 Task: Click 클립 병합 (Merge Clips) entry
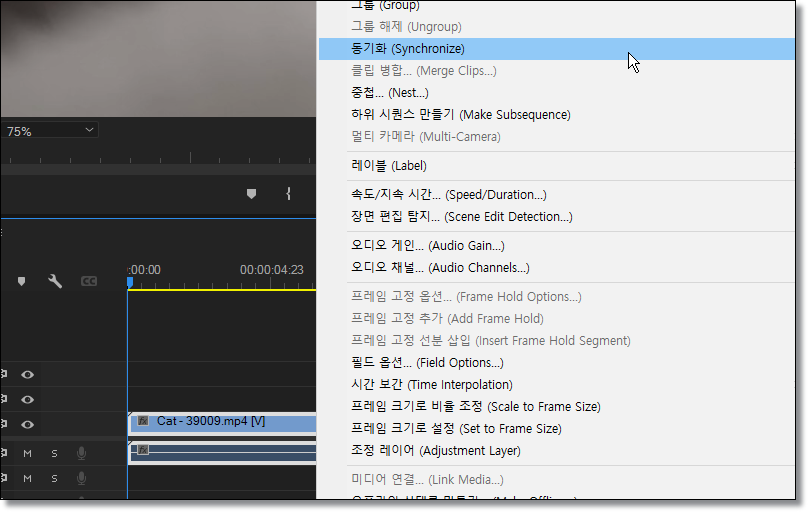557,71
